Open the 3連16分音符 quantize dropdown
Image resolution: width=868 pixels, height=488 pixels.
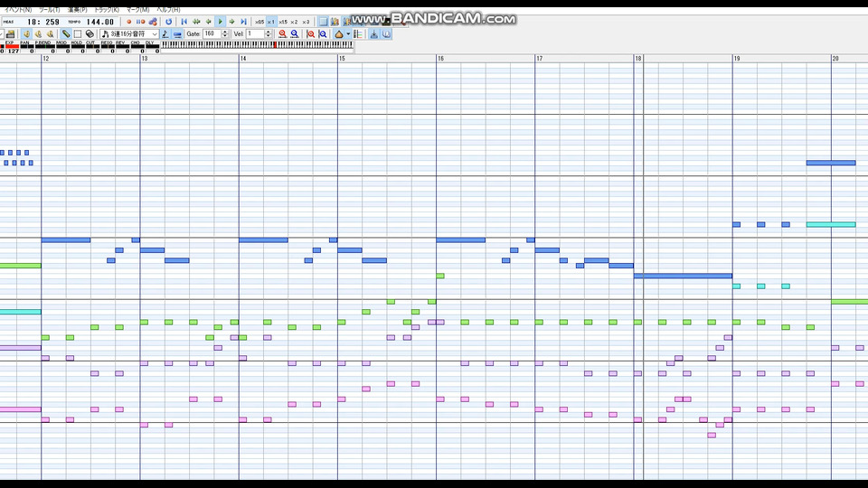[x=129, y=33]
